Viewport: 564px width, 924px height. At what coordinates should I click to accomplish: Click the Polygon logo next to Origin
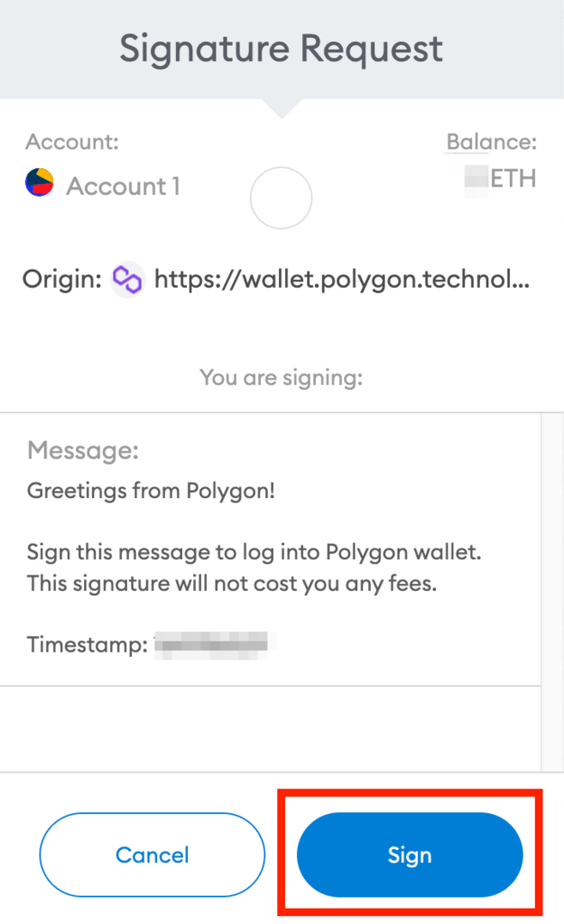128,279
